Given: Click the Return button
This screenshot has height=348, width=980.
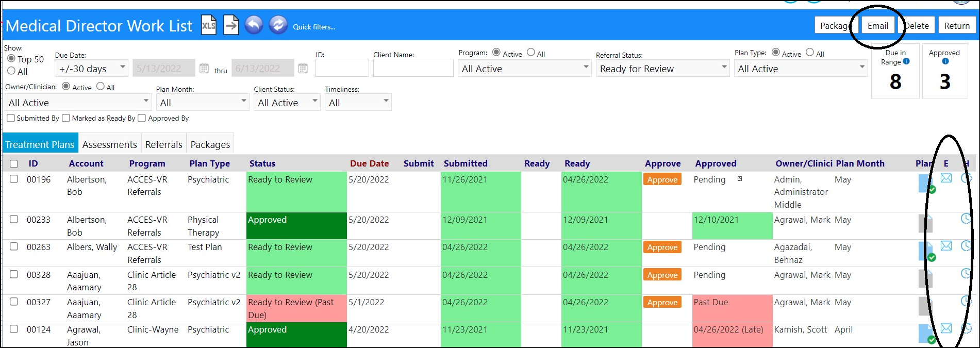Looking at the screenshot, I should (x=957, y=25).
